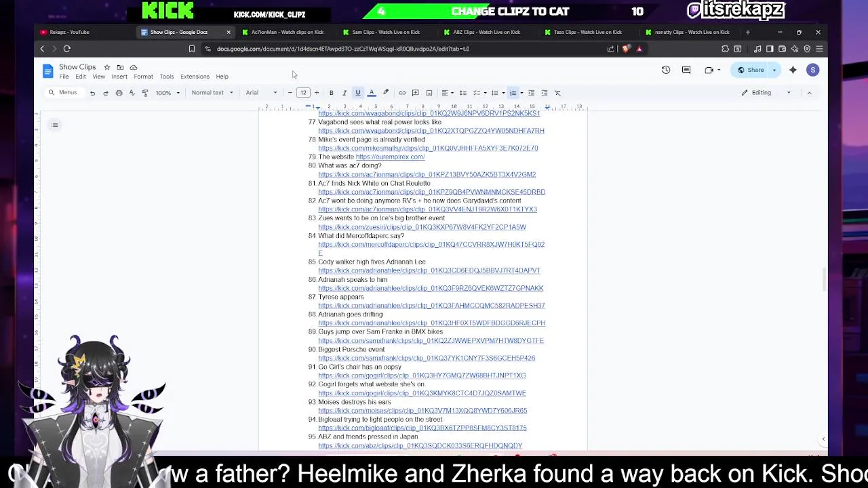Screen dimensions: 868x488
Task: Open the video meeting camera dropdown
Action: pos(712,70)
